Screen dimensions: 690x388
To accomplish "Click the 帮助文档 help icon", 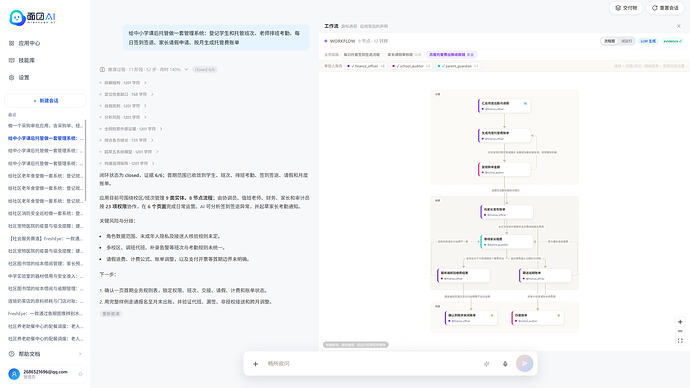I will point(11,354).
